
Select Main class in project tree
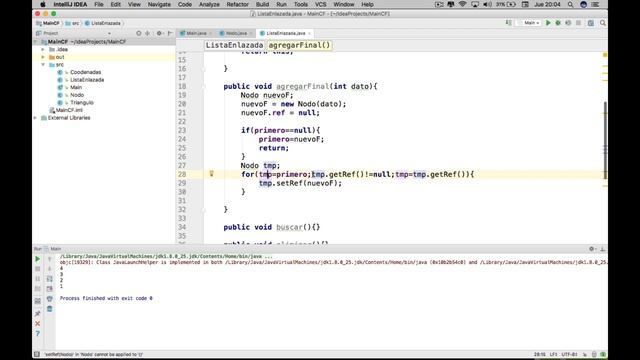pos(76,87)
